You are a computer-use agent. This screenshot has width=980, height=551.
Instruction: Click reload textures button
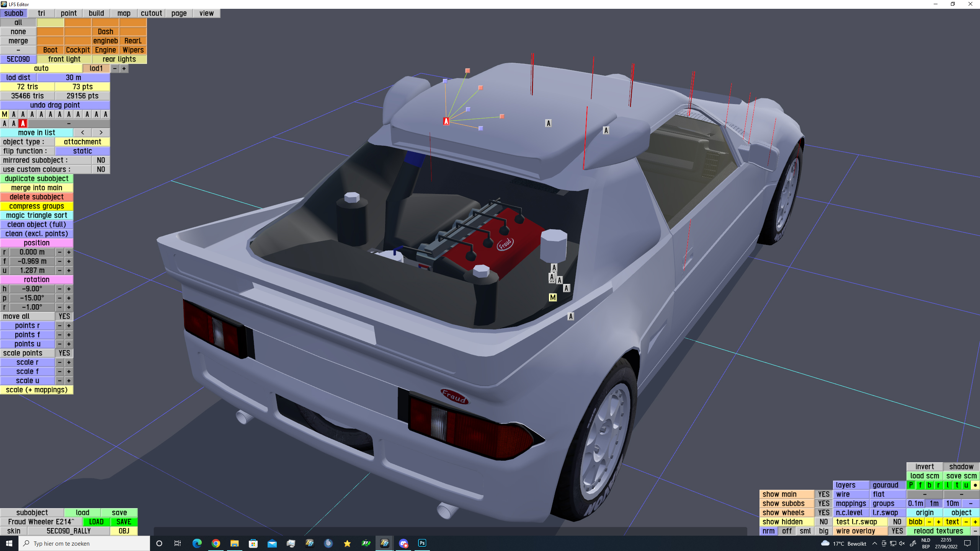(938, 531)
